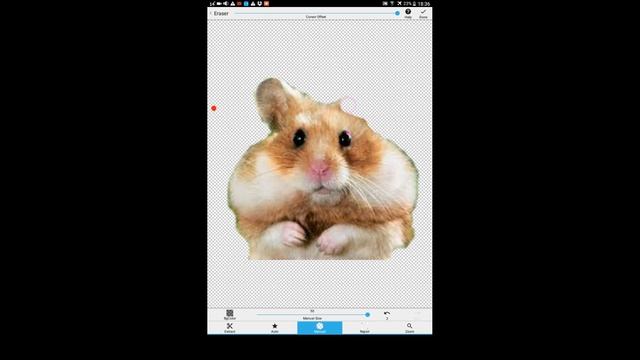Open the BgColor background color option
Screen dimensions: 640x360
click(230, 314)
